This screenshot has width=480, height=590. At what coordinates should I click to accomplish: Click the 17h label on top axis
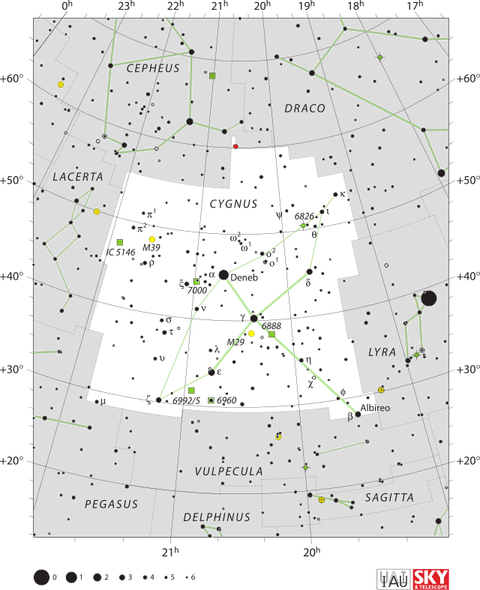pos(415,6)
